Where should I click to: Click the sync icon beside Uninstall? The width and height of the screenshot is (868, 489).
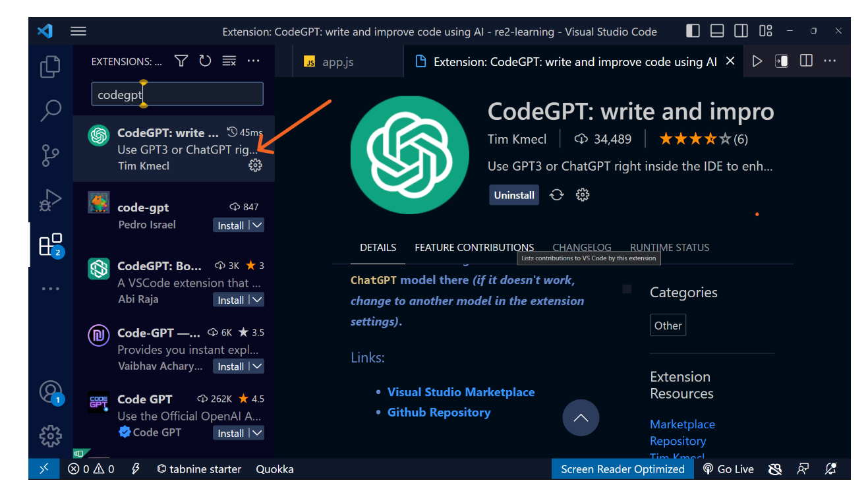[557, 195]
